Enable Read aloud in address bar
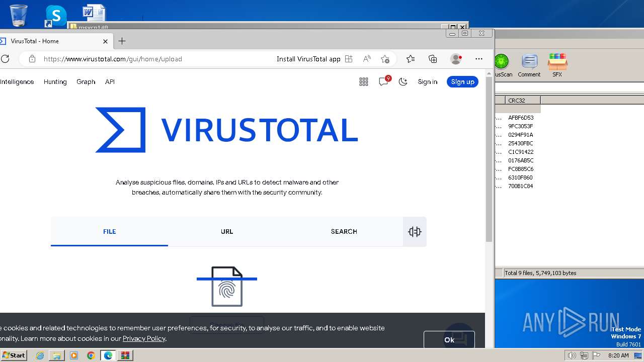 pyautogui.click(x=367, y=59)
